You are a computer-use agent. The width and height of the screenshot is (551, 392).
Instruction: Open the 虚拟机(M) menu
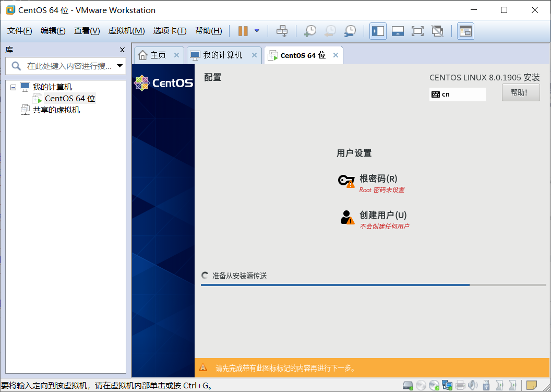[x=126, y=31]
